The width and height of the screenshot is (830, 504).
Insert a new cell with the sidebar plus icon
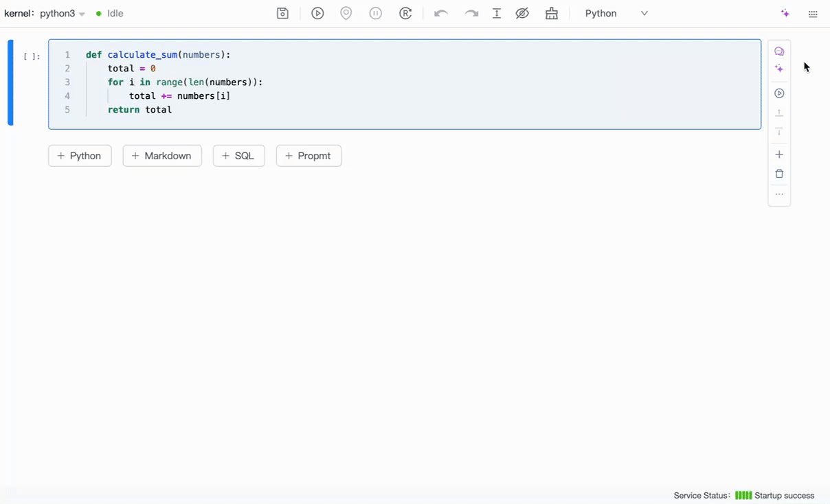coord(779,154)
